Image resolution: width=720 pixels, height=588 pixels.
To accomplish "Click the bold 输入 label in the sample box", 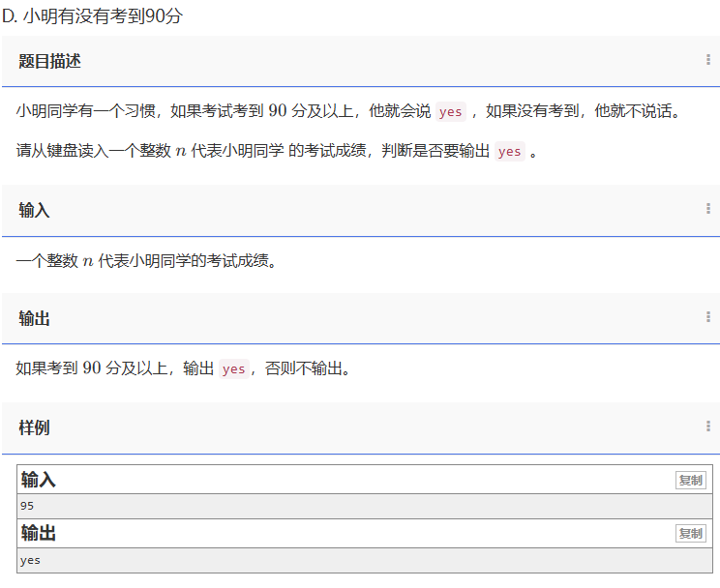I will click(x=39, y=480).
